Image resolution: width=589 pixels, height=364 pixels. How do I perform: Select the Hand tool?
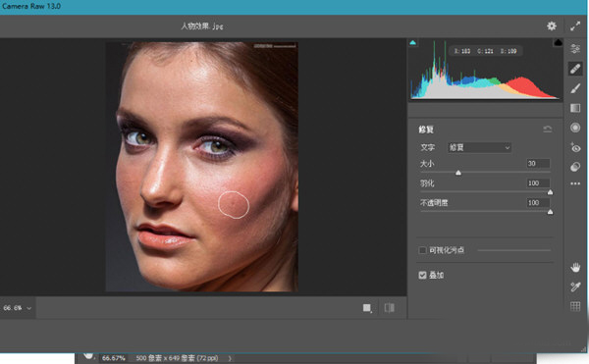[575, 267]
